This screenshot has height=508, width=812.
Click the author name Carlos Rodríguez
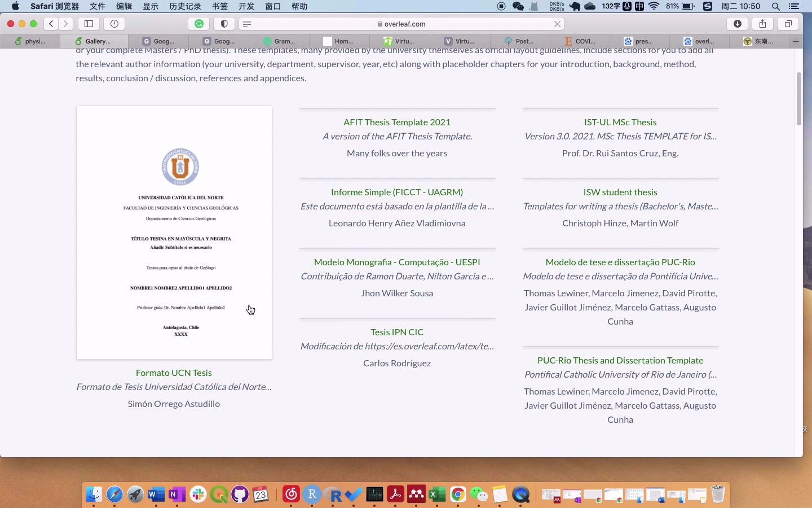[x=397, y=363]
